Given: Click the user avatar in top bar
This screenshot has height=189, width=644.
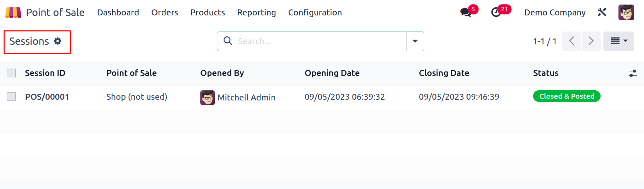Looking at the screenshot, I should 626,13.
